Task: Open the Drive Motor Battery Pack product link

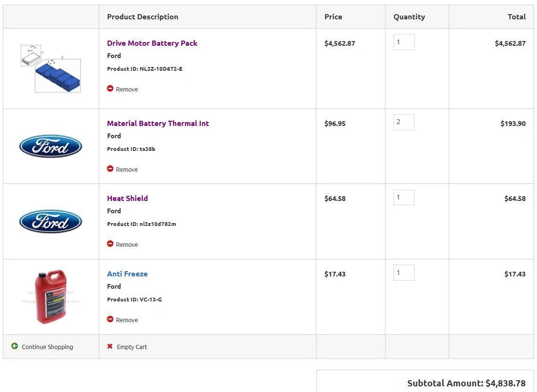Action: pyautogui.click(x=152, y=43)
